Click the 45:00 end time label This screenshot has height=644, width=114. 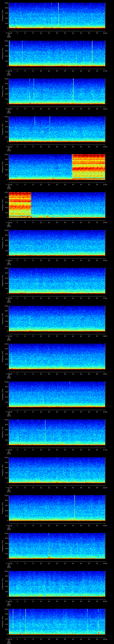pyautogui.click(x=105, y=601)
